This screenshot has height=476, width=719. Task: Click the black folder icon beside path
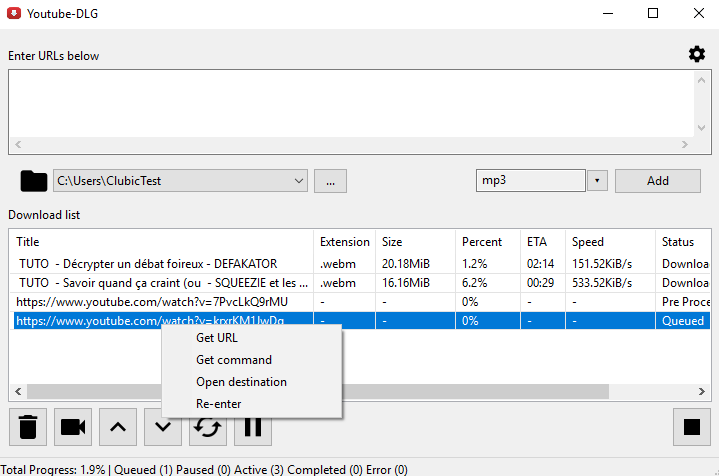point(33,181)
